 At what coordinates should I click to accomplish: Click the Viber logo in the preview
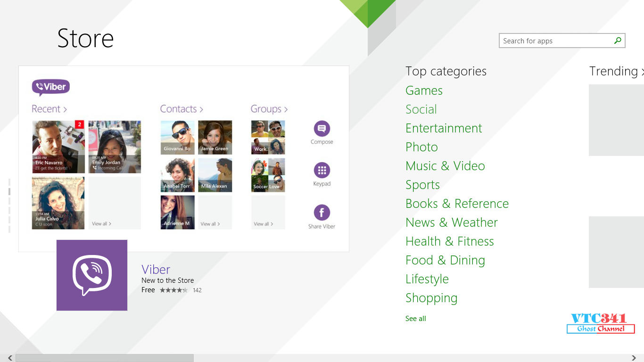click(51, 87)
